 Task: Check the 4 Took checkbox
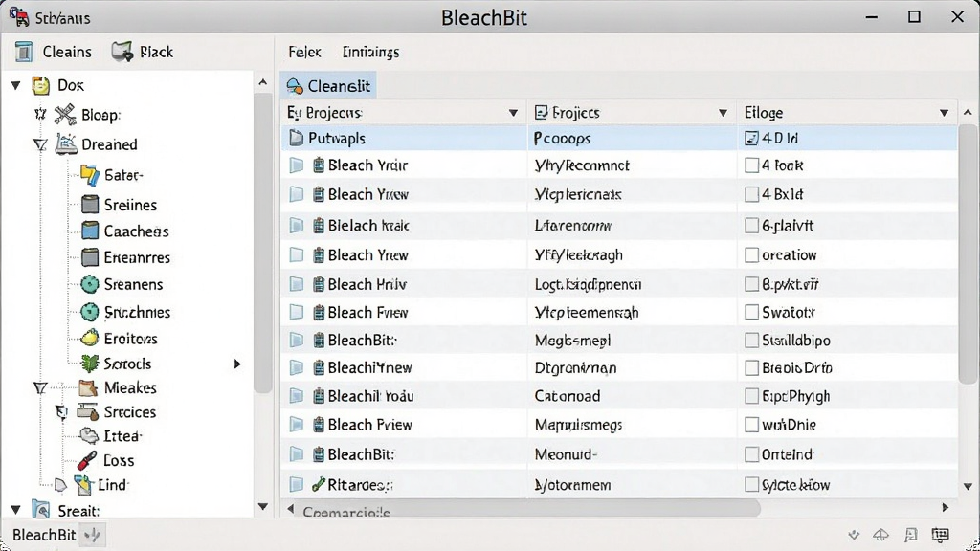pos(751,165)
